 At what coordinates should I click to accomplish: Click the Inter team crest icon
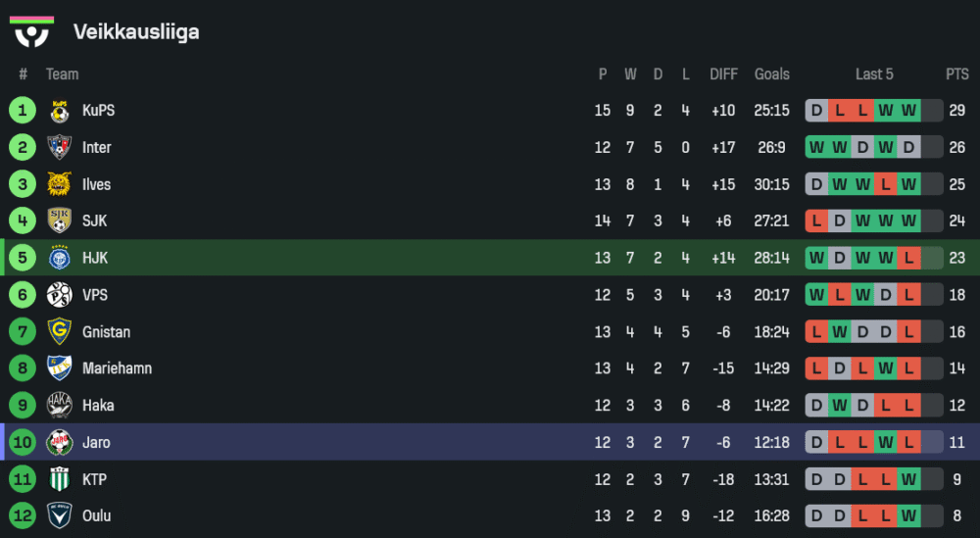59,148
